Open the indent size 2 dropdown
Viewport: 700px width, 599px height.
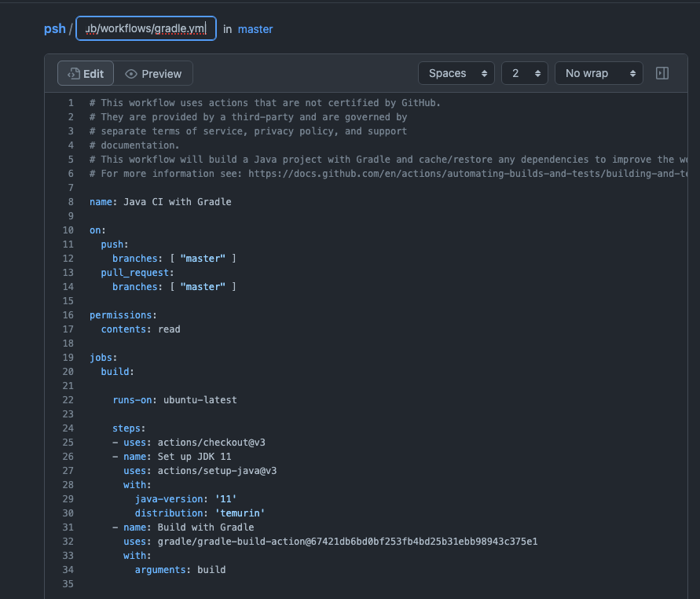click(525, 73)
